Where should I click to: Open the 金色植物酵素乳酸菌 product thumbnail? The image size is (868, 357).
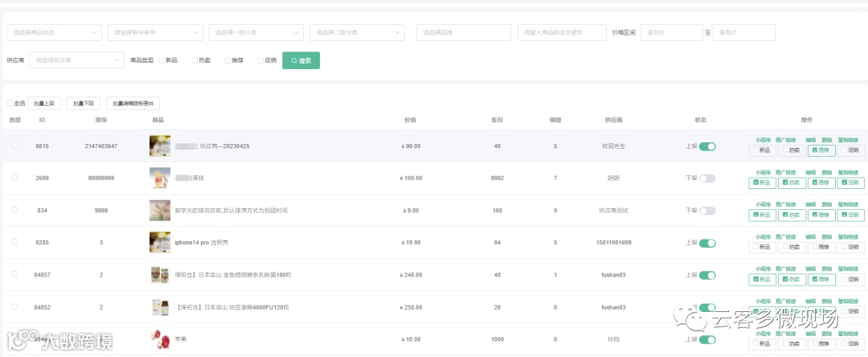(159, 274)
